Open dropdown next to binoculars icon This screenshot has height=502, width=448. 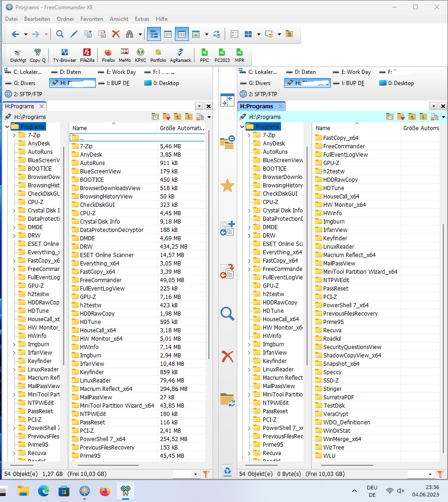tap(140, 34)
